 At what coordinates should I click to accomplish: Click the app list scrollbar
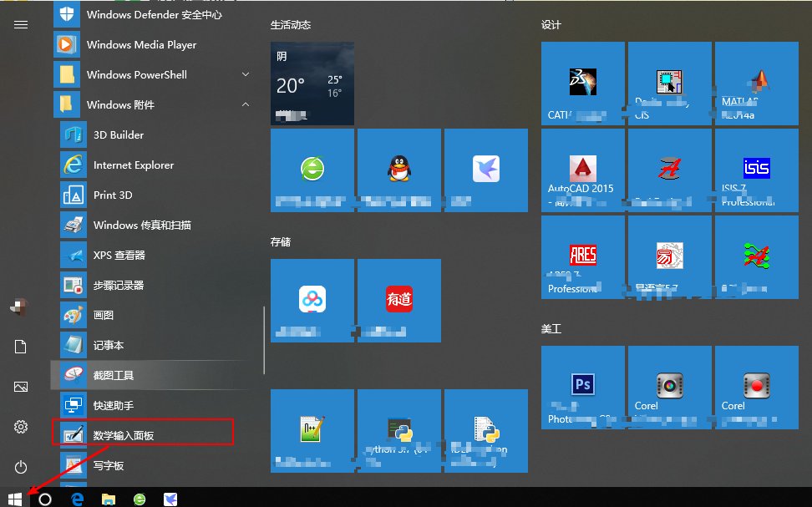coord(264,340)
